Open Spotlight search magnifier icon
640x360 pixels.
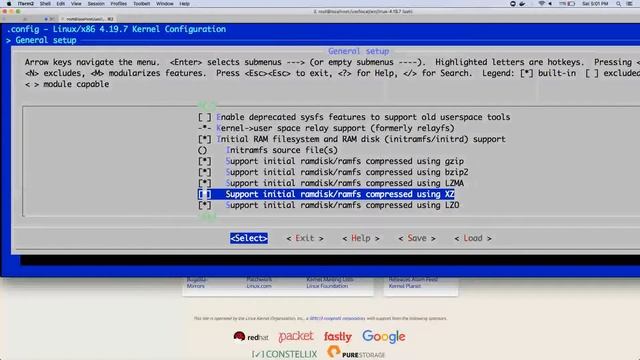pyautogui.click(x=618, y=4)
